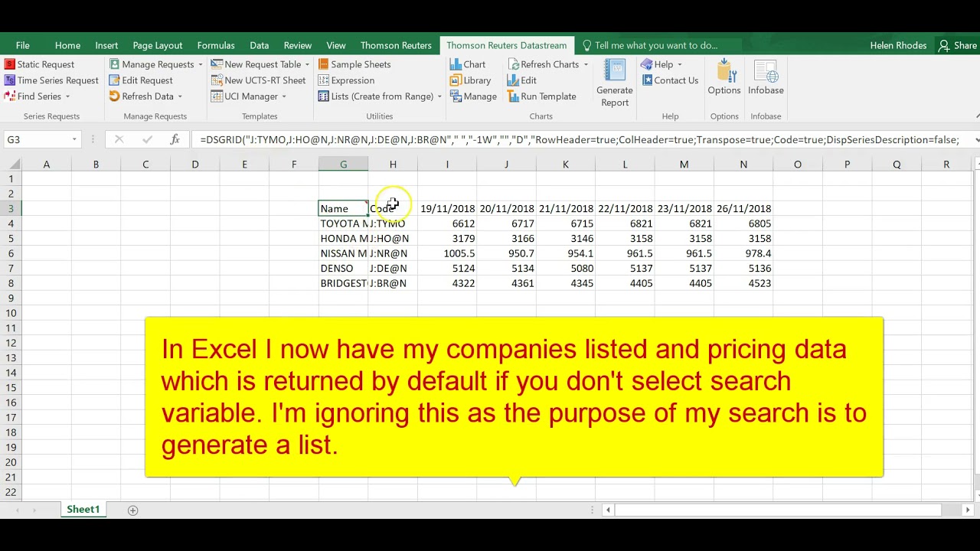Switch to Thomson Reuters tab
This screenshot has height=551, width=980.
coord(396,45)
